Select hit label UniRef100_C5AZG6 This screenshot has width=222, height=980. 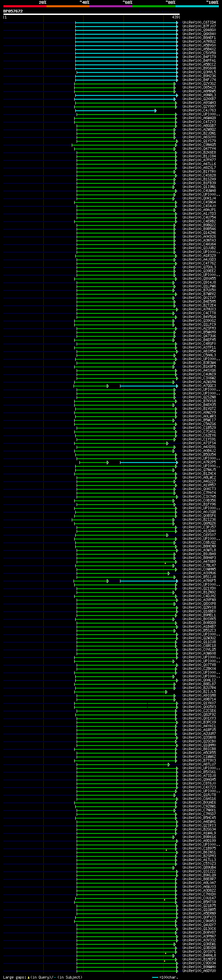pyautogui.click(x=199, y=424)
